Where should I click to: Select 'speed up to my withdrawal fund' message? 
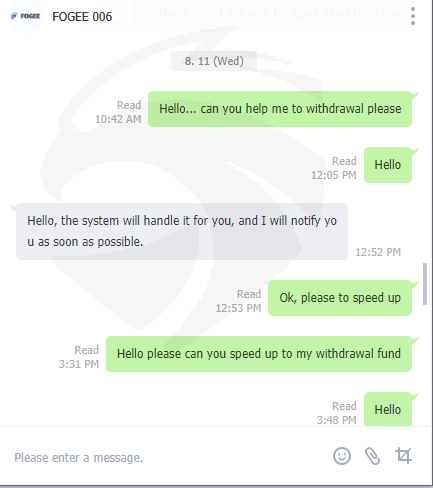coord(259,354)
